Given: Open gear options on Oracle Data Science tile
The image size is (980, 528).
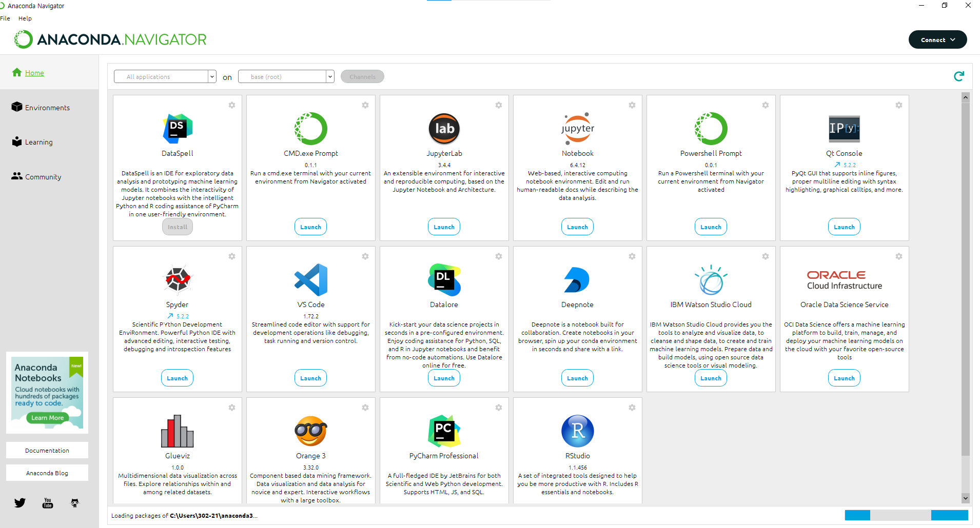Looking at the screenshot, I should 899,256.
